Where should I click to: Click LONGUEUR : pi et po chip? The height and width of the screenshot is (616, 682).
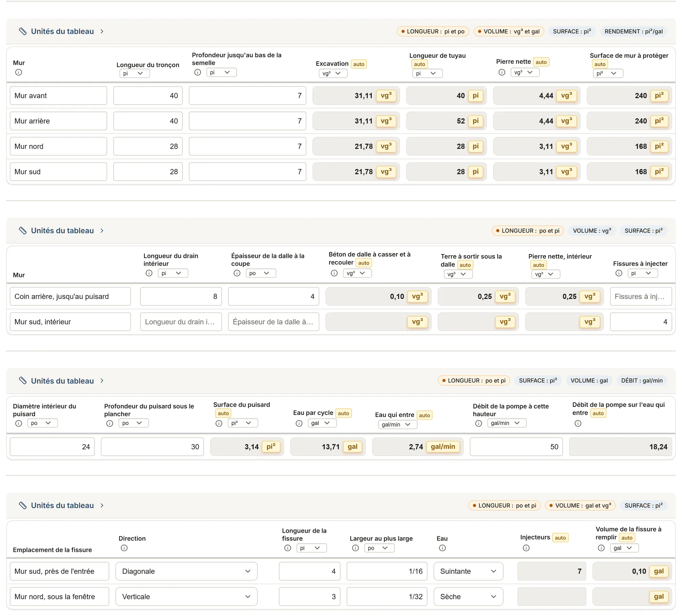(433, 31)
